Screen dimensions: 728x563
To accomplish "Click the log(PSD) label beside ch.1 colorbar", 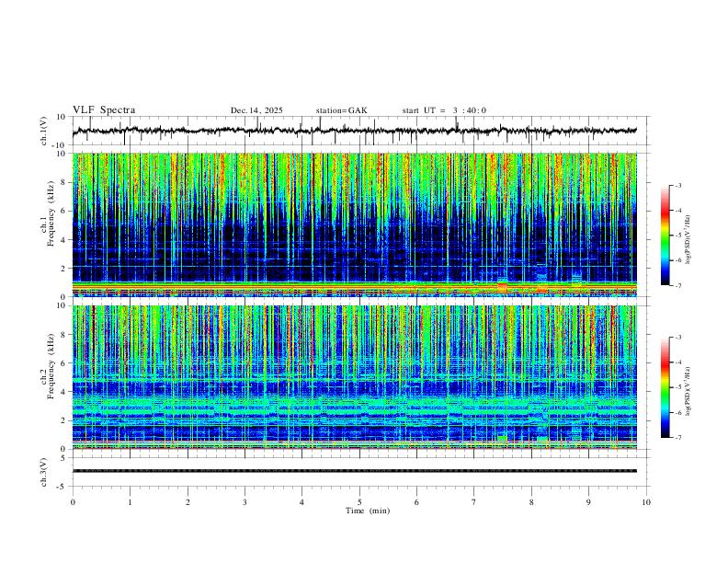I will tap(688, 239).
